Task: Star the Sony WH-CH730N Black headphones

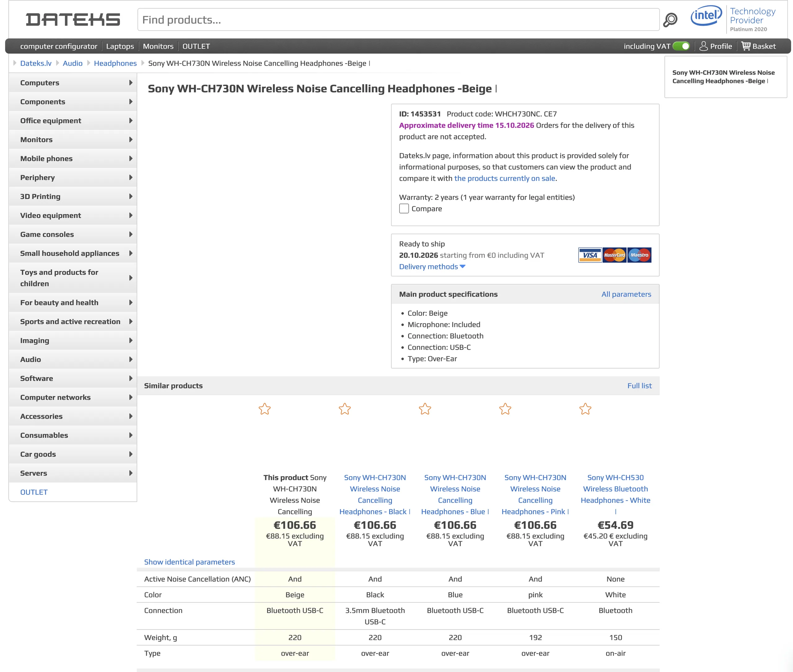Action: point(345,409)
